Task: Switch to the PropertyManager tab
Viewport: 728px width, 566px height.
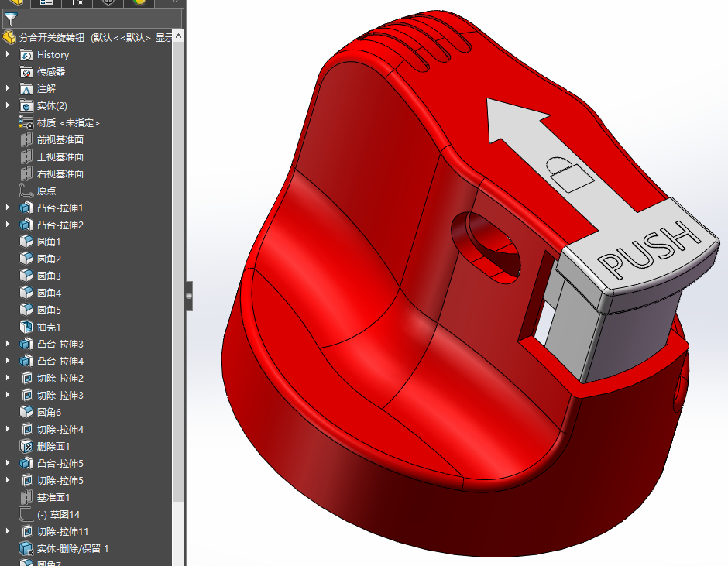Action: [x=46, y=2]
